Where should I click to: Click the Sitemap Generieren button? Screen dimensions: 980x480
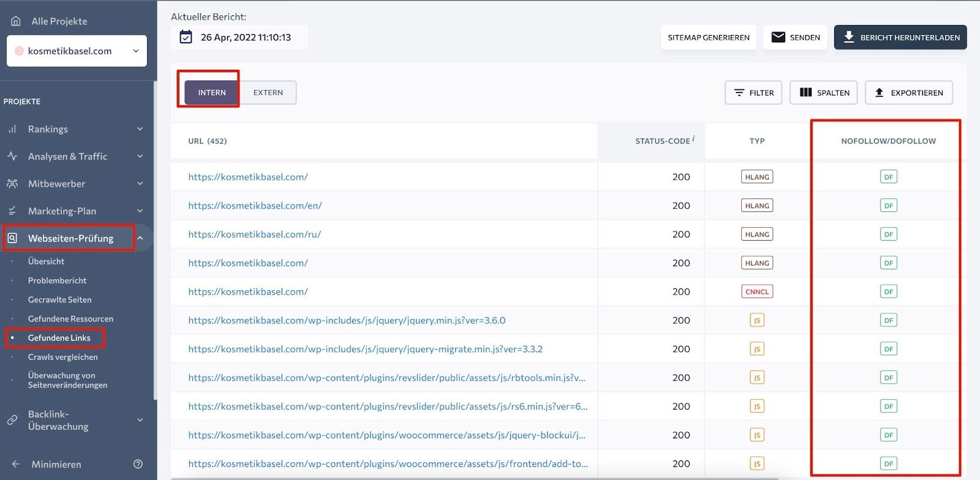click(709, 37)
